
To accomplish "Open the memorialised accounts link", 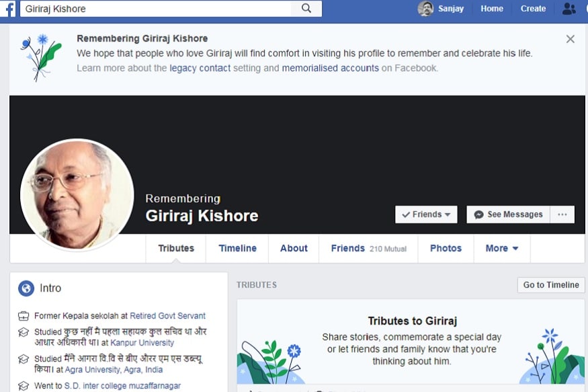I will click(331, 69).
